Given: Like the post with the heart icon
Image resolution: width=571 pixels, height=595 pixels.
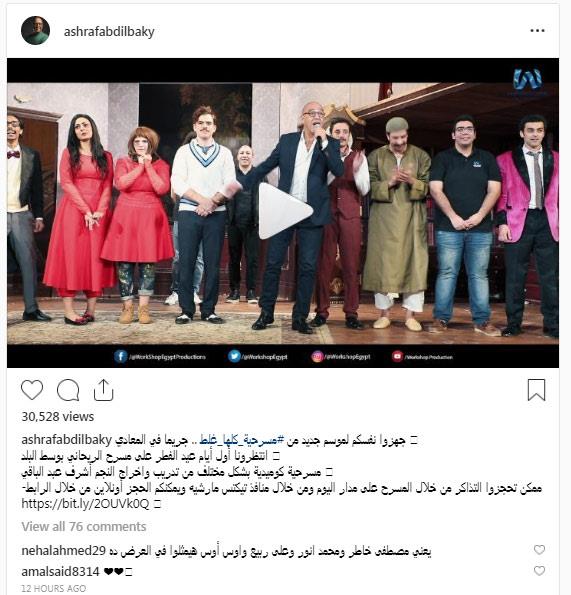Looking at the screenshot, I should click(32, 390).
